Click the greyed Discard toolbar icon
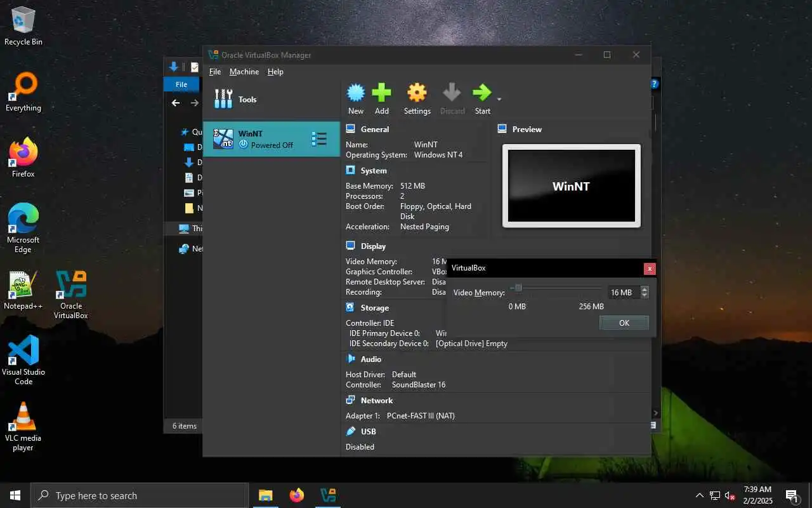Image resolution: width=812 pixels, height=508 pixels. 452,93
